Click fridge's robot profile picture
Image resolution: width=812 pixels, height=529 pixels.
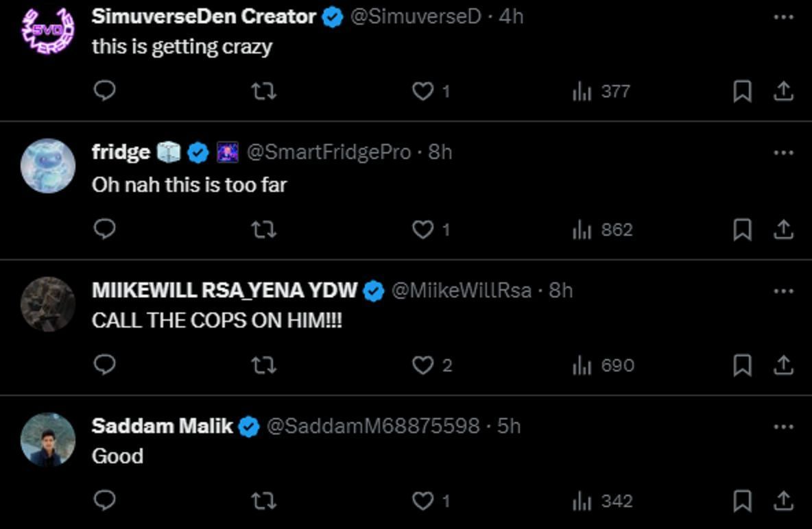point(48,167)
